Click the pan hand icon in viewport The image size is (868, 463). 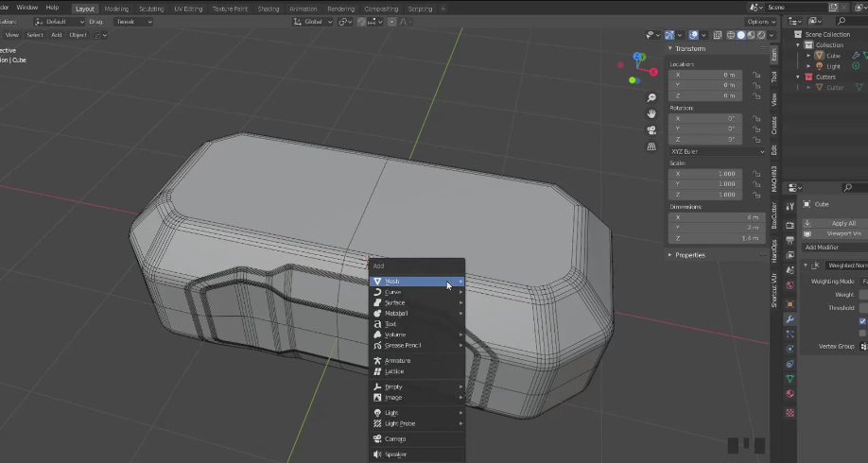point(651,114)
